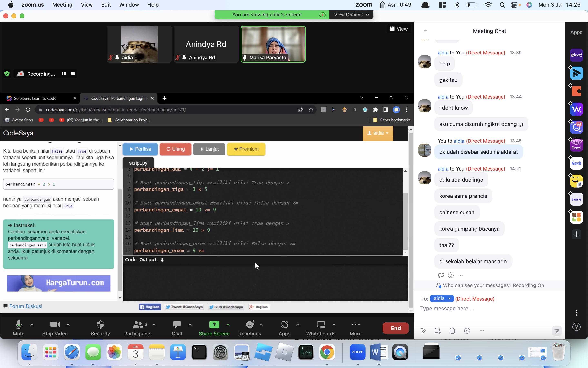Click the Periksa button
The width and height of the screenshot is (588, 368).
coord(140,149)
